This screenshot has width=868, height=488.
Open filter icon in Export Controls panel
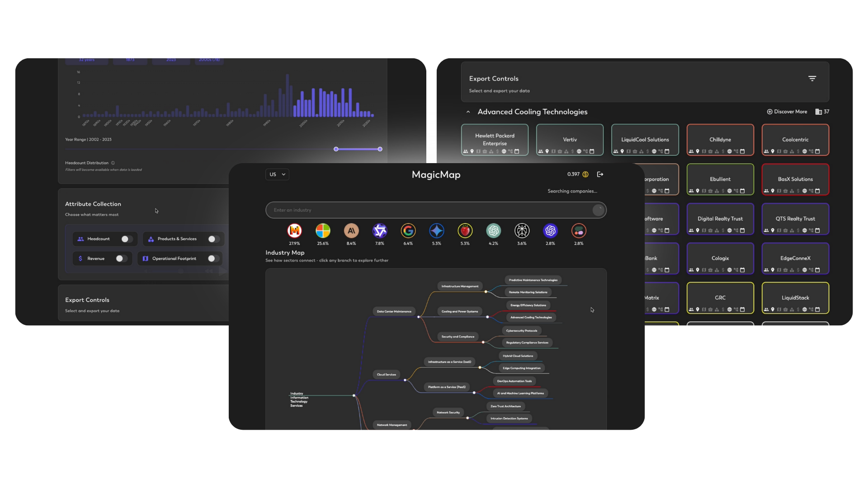pyautogui.click(x=812, y=79)
